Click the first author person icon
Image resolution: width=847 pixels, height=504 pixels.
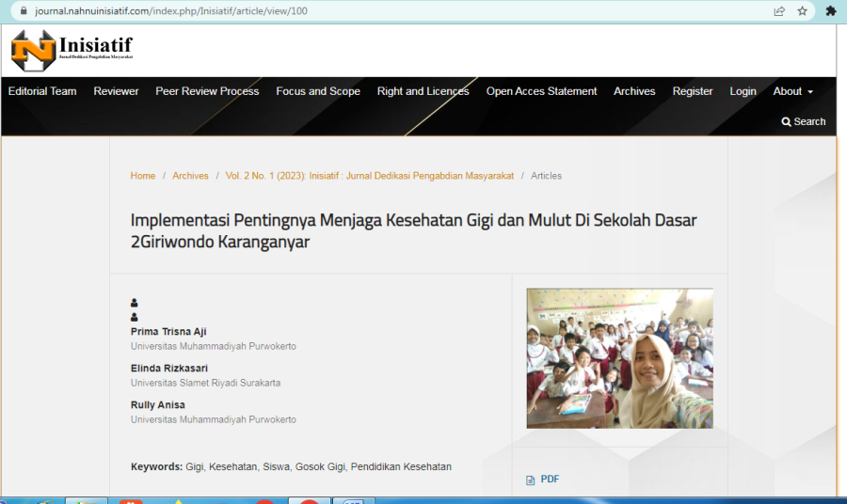tap(134, 303)
